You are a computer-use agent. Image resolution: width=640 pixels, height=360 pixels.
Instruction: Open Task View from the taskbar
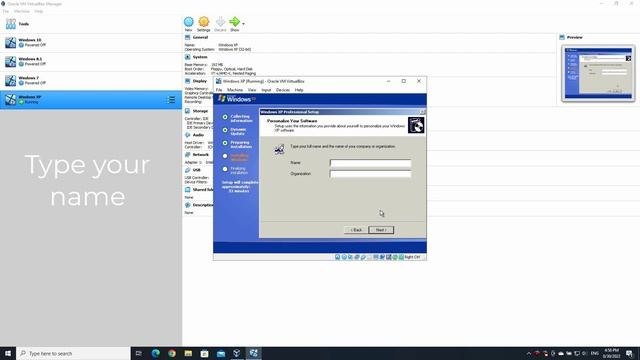click(x=138, y=353)
